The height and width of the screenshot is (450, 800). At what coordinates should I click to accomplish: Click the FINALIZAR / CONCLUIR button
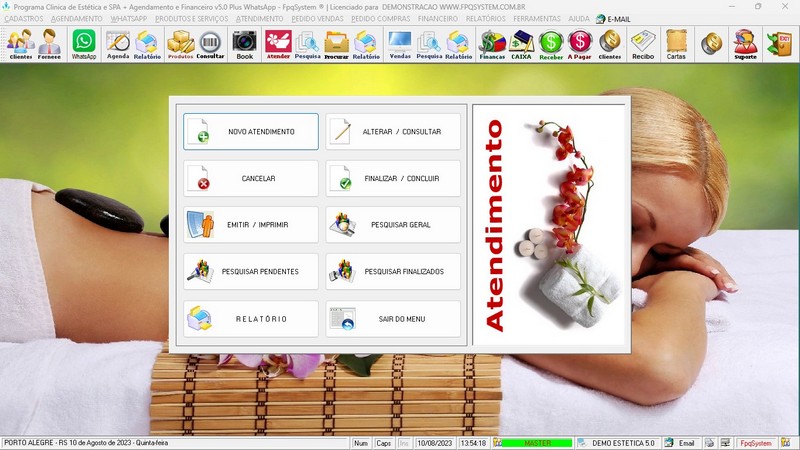pos(393,179)
